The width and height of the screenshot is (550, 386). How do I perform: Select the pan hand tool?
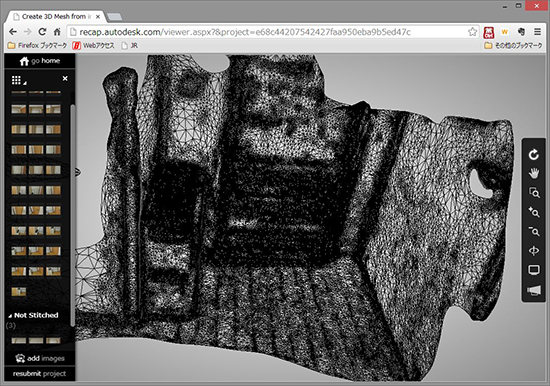[x=534, y=173]
